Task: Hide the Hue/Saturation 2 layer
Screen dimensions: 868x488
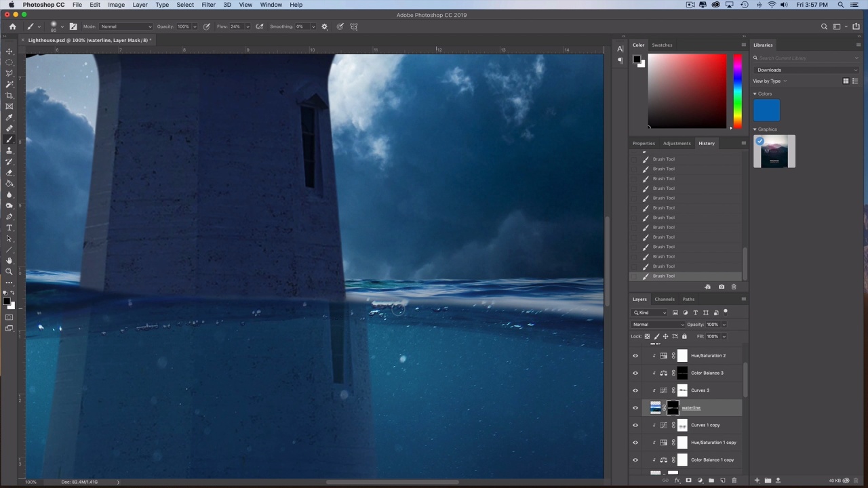Action: 635,356
